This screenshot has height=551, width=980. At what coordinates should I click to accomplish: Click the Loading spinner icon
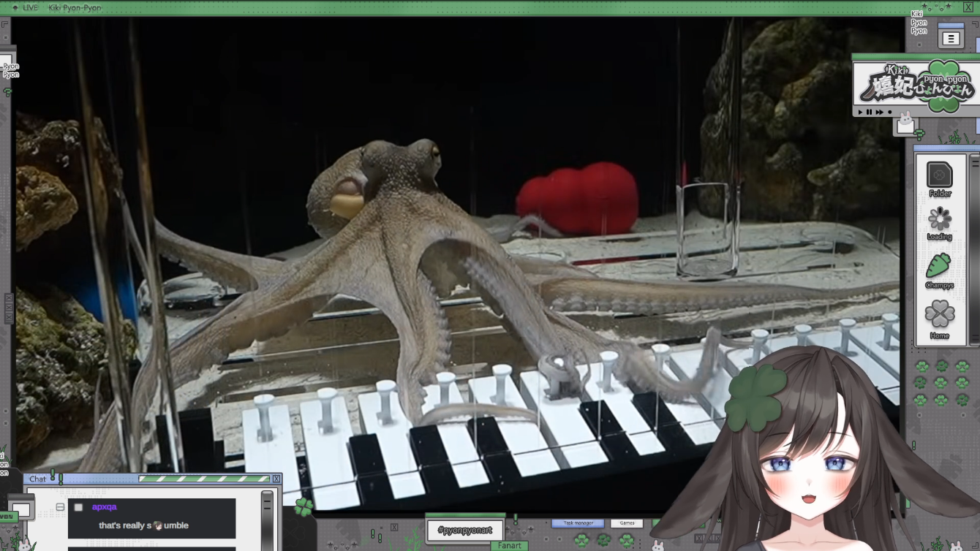(940, 218)
